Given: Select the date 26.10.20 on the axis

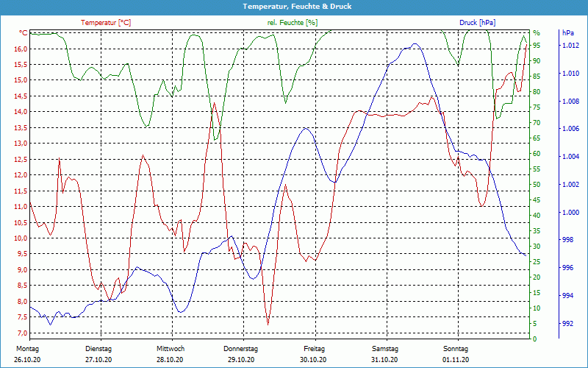Looking at the screenshot, I should tap(26, 360).
